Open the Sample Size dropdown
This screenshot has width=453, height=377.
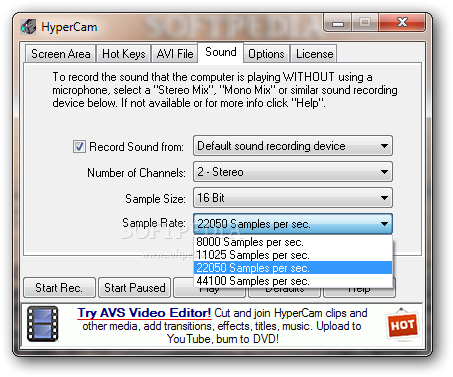click(293, 198)
